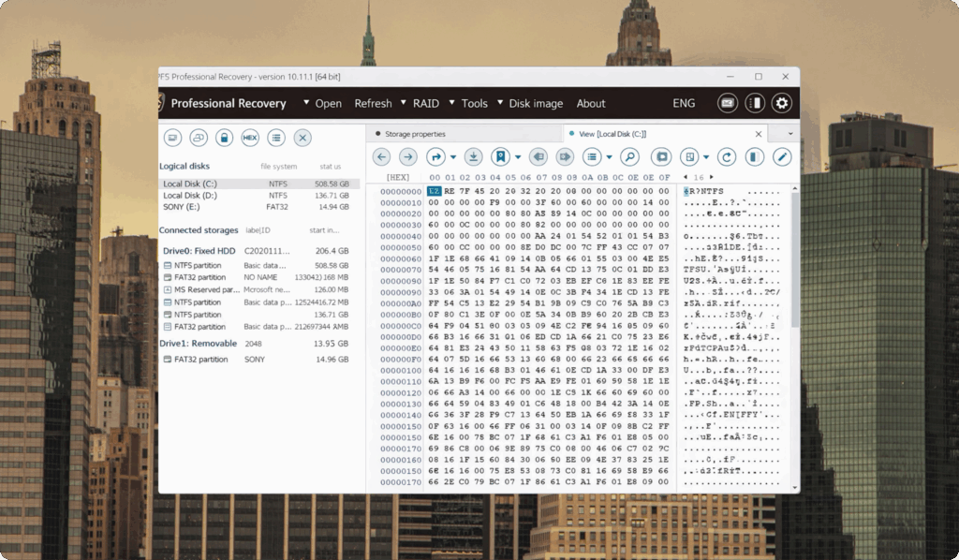The image size is (959, 560).
Task: Click the back arrow in hex viewer toolbar
Action: [x=382, y=157]
